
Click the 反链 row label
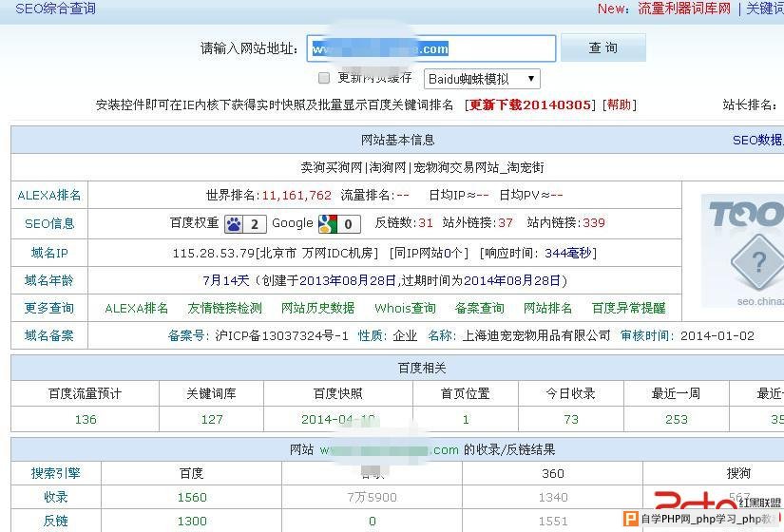point(55,521)
